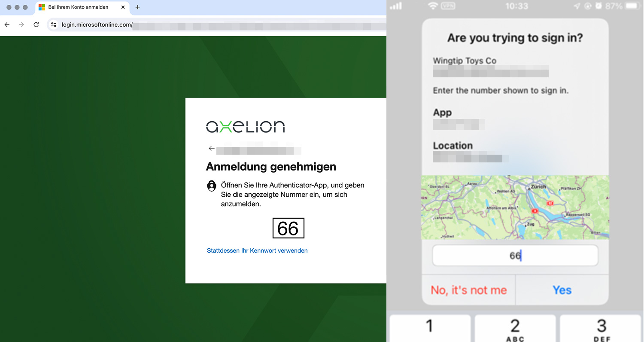
Task: Open site information icon in address bar
Action: click(54, 24)
